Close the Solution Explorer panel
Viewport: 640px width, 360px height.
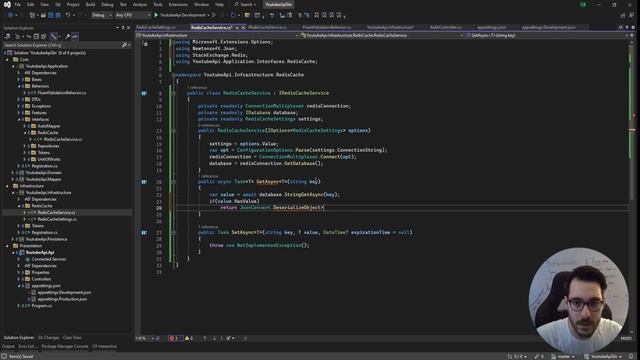129,28
